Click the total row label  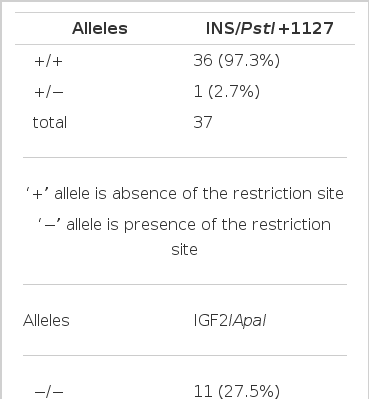pos(50,122)
